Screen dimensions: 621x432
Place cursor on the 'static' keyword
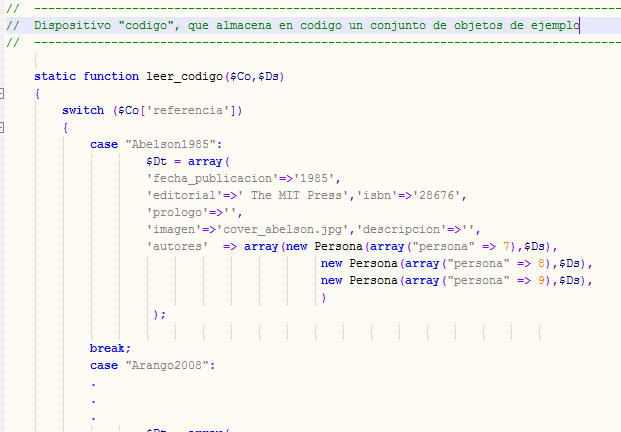(55, 76)
